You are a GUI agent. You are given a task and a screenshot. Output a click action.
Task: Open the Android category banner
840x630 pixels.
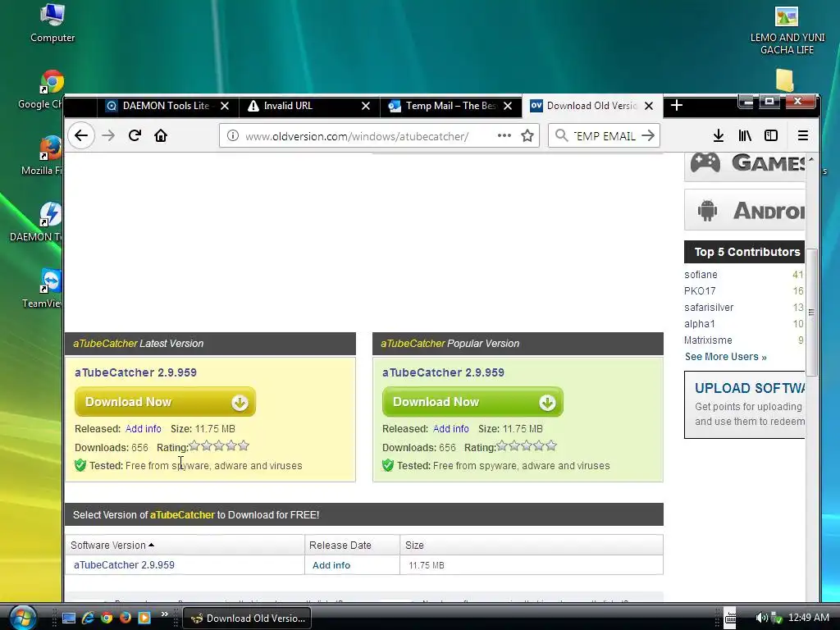click(x=745, y=210)
